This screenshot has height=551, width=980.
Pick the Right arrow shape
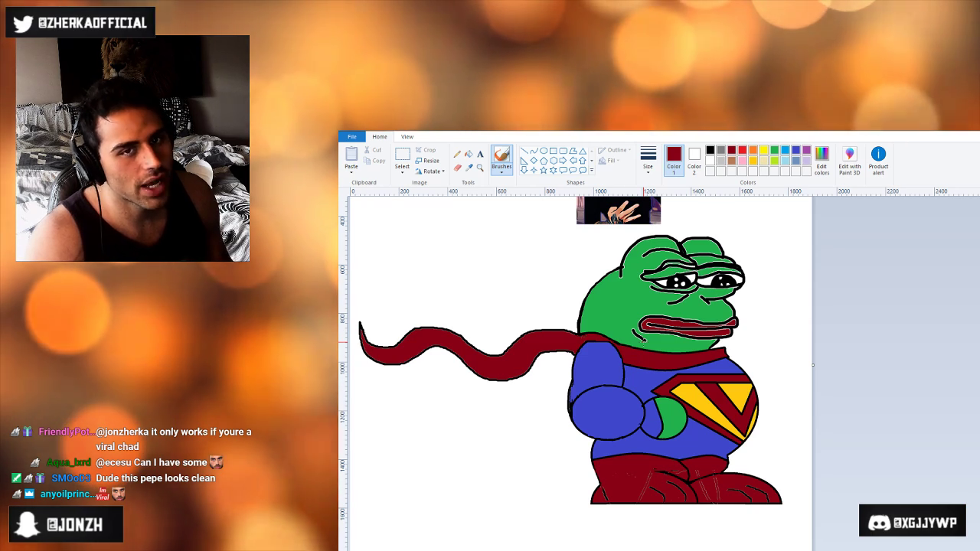(563, 161)
